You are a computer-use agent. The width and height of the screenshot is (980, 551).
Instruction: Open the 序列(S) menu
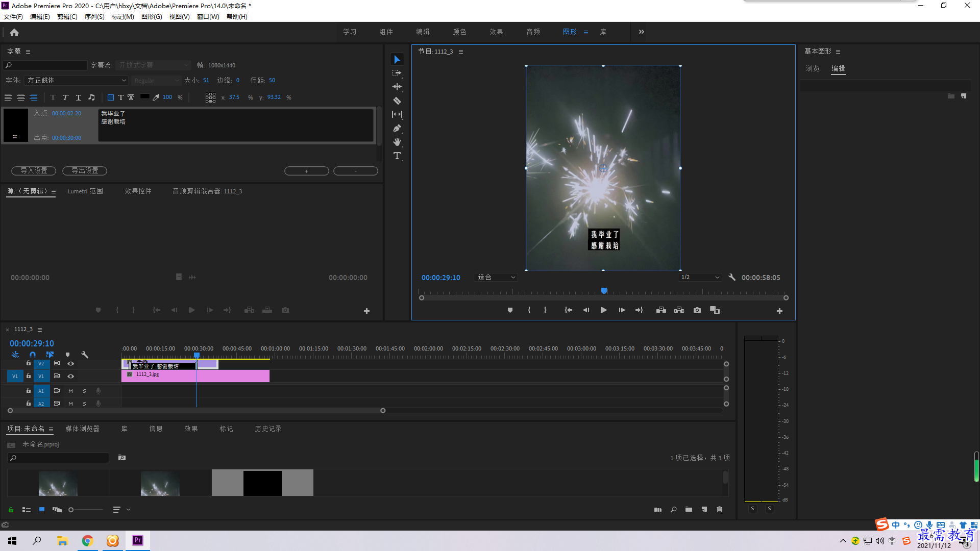coord(94,17)
